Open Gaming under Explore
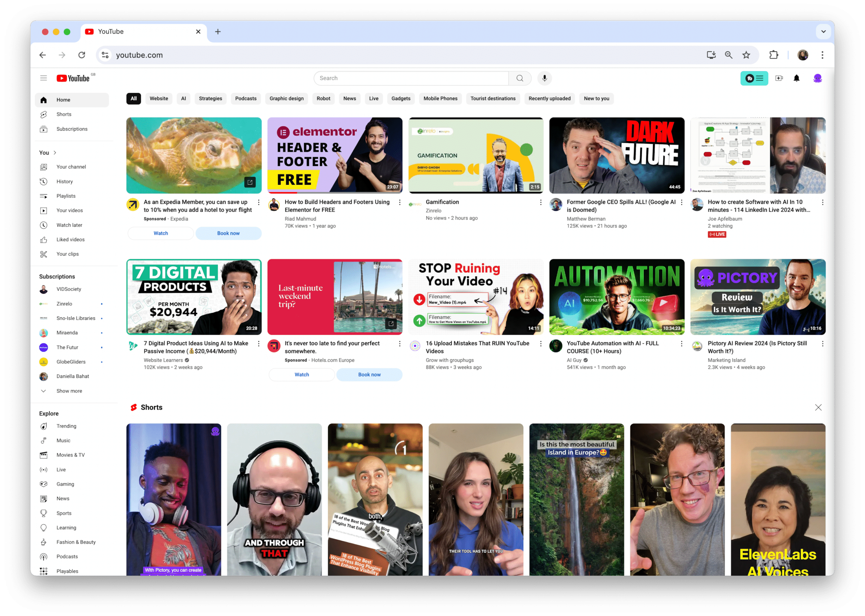Viewport: 865px width, 616px height. [x=72, y=484]
